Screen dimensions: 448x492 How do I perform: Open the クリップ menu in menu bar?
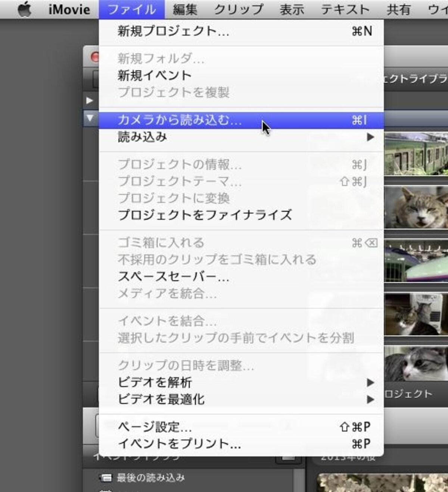(x=238, y=9)
